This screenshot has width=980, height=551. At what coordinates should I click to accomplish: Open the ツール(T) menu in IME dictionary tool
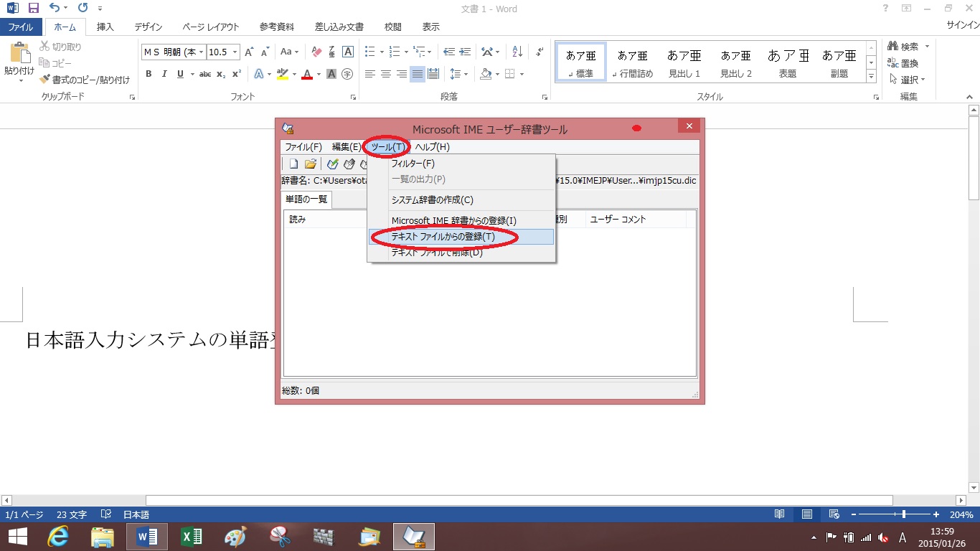pyautogui.click(x=389, y=147)
